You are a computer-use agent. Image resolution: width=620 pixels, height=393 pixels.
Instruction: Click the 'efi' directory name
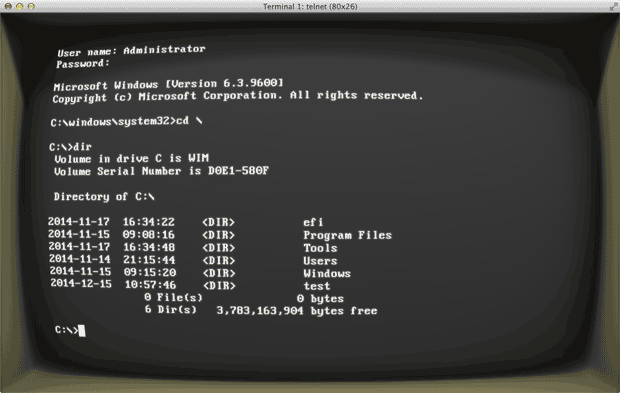(x=313, y=222)
